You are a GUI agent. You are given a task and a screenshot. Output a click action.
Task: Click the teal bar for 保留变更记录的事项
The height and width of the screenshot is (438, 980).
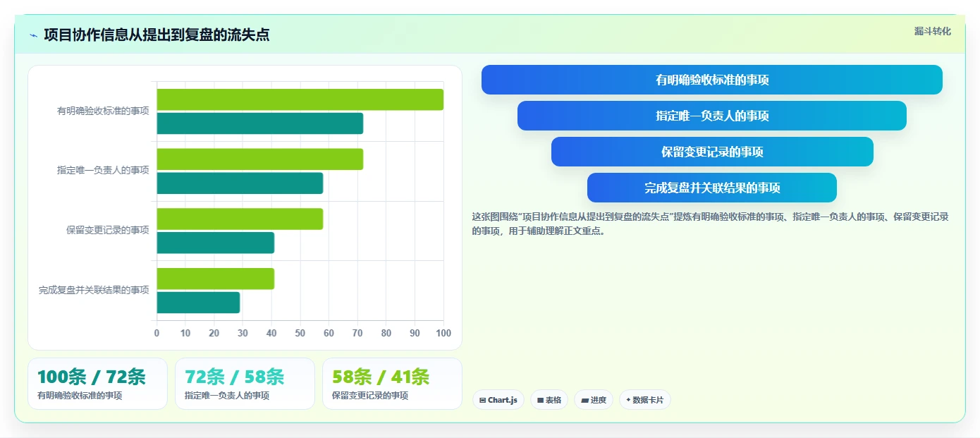pyautogui.click(x=215, y=243)
